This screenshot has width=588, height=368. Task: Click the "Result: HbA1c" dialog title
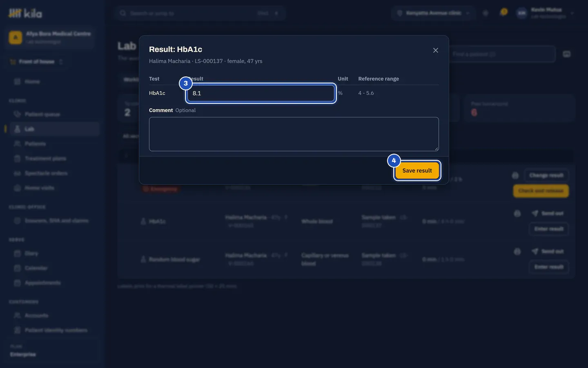(176, 49)
